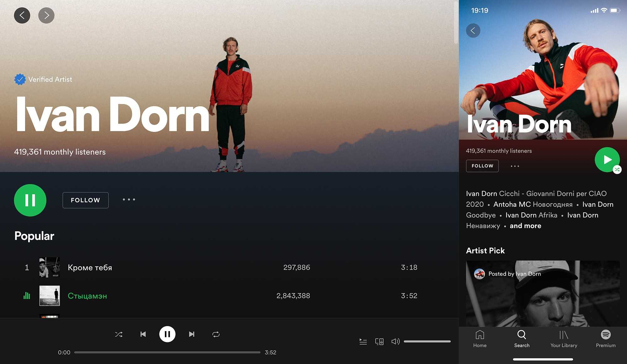Toggle shuffle in the player bar
This screenshot has height=364, width=627.
(119, 334)
